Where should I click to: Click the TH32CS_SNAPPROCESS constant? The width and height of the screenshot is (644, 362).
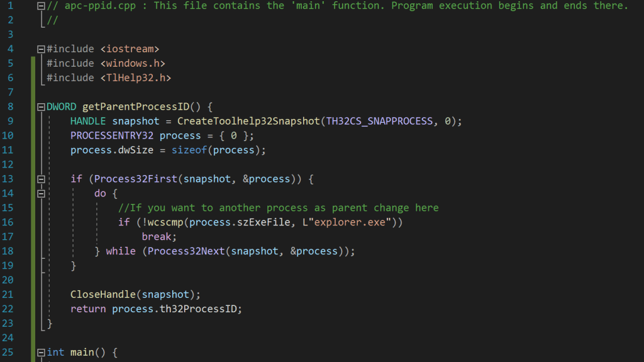[379, 121]
